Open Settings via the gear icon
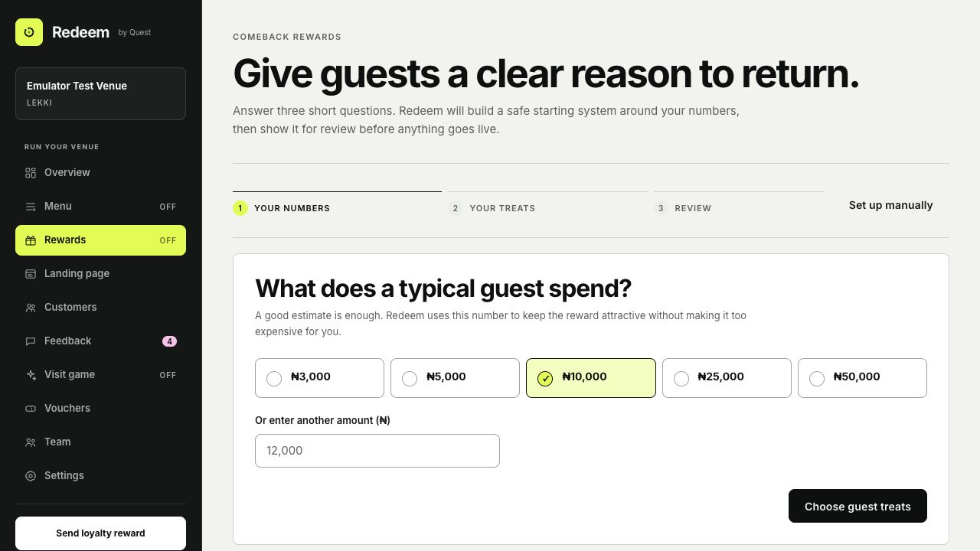Image resolution: width=980 pixels, height=551 pixels. 31,476
